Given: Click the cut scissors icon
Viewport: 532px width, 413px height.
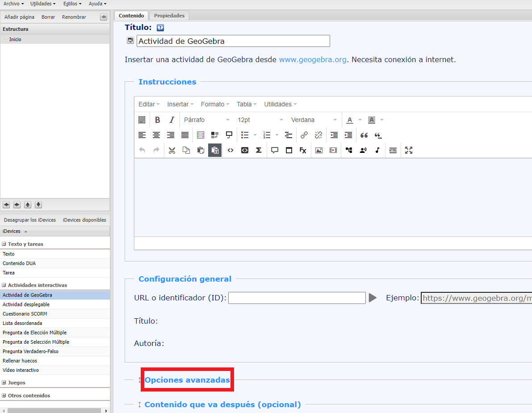Looking at the screenshot, I should 172,150.
